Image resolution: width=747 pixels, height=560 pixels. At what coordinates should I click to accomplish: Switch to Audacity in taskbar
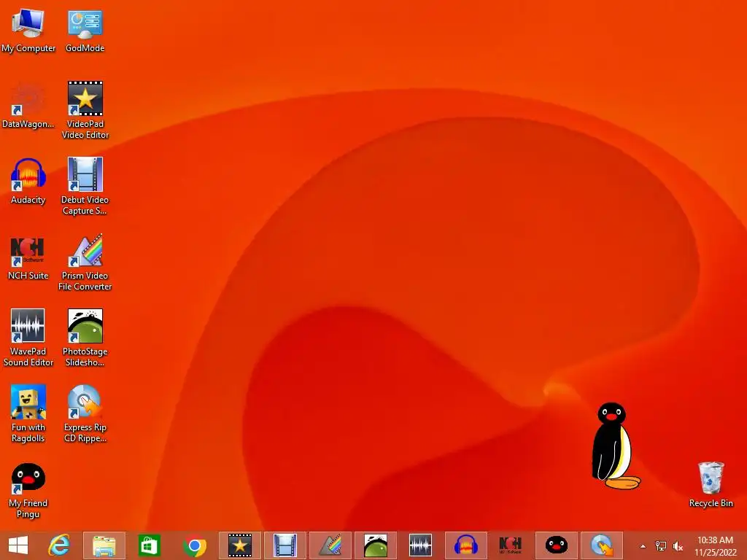click(466, 545)
